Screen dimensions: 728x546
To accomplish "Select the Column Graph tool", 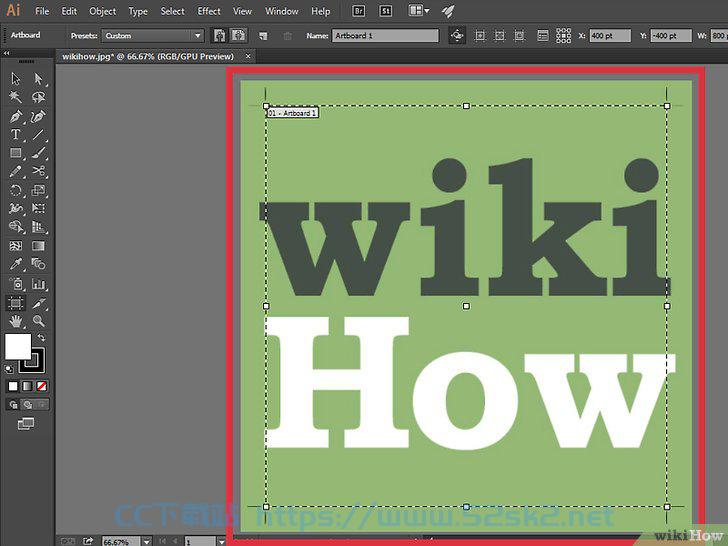I will [38, 284].
